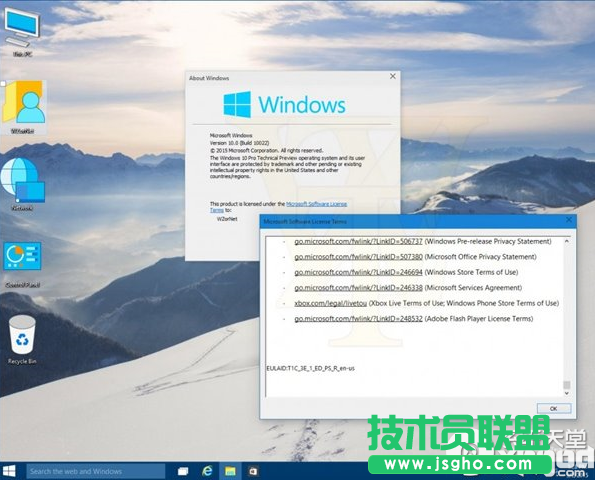This screenshot has width=595, height=480.
Task: Click the LinkID=507380 Office privacy link
Action: pos(358,257)
